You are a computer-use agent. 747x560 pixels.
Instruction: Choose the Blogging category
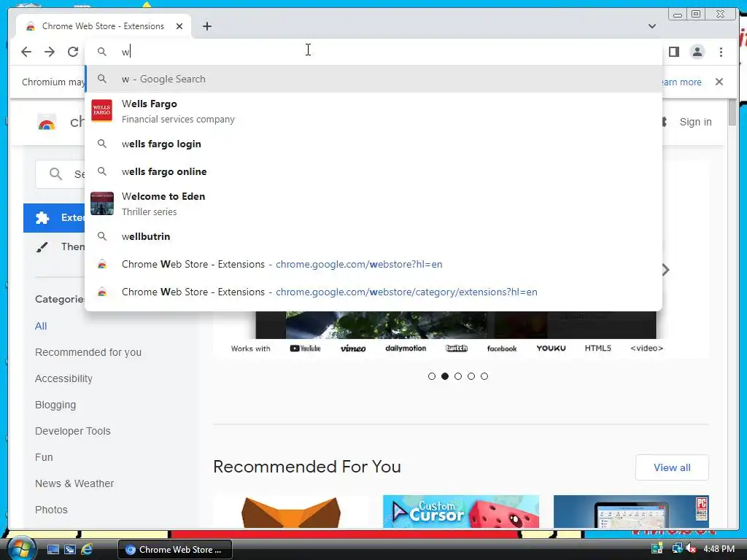[55, 405]
